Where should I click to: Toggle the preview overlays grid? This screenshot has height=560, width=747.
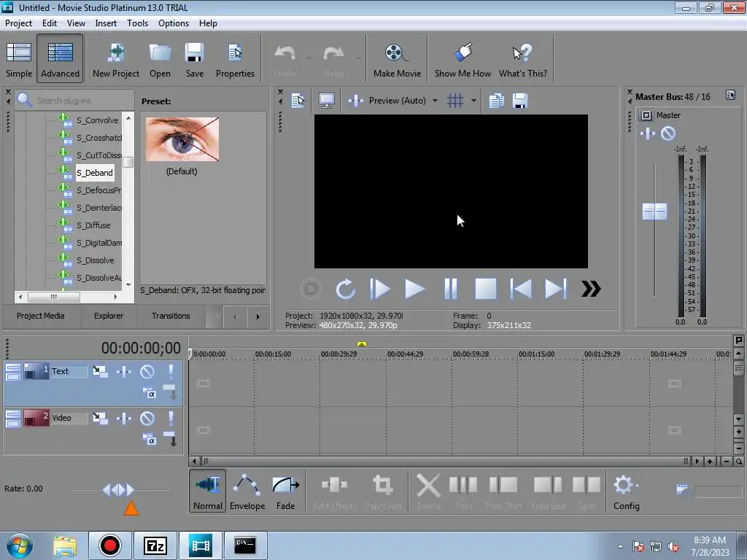(x=455, y=101)
